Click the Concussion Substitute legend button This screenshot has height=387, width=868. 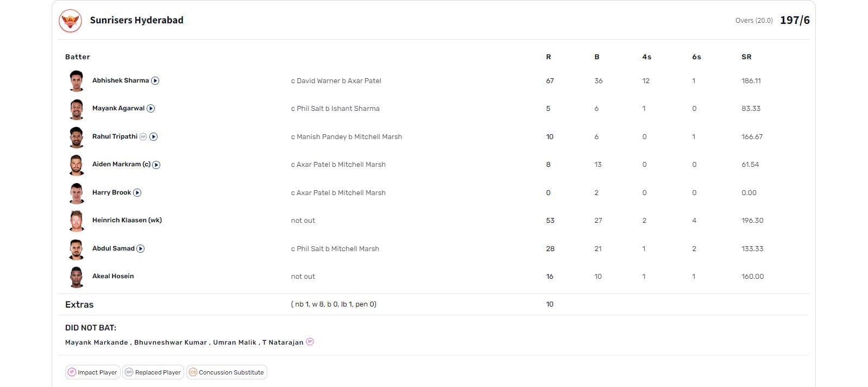click(x=227, y=372)
